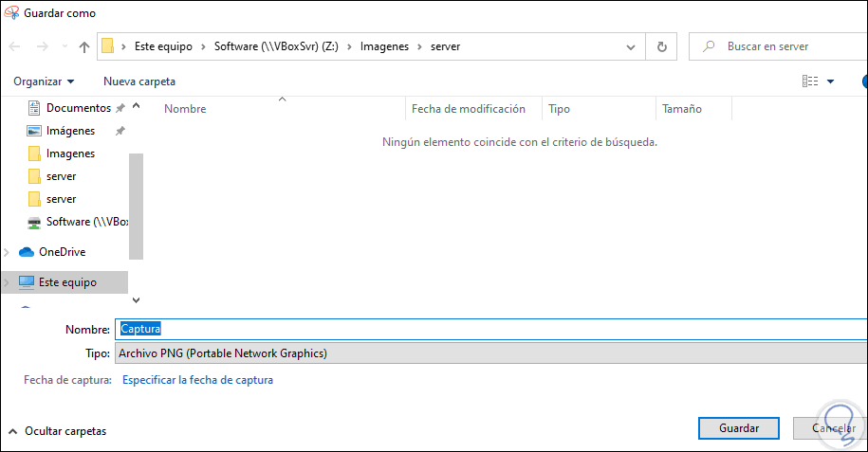Open the Imagenes folder in sidebar
The image size is (868, 452).
click(70, 154)
